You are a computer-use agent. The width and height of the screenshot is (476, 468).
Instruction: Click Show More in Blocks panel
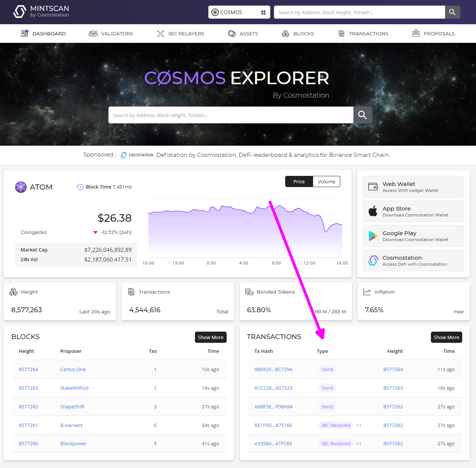point(211,337)
